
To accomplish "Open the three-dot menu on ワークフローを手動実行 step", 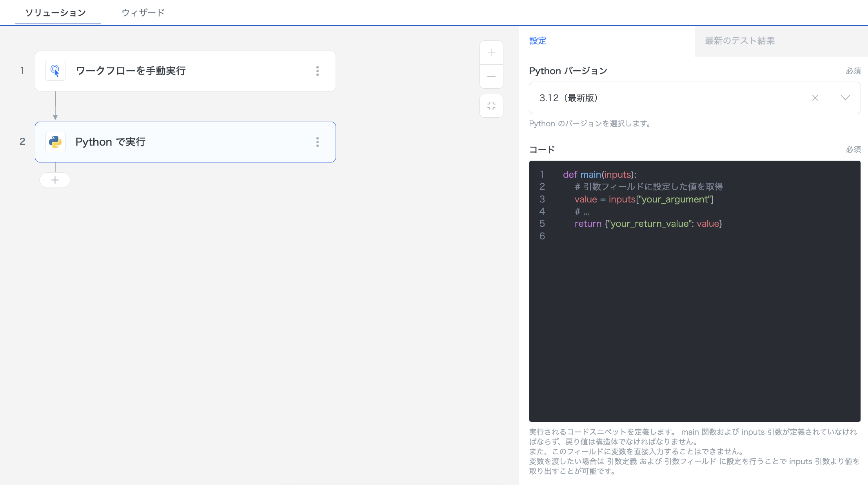I will (x=318, y=71).
